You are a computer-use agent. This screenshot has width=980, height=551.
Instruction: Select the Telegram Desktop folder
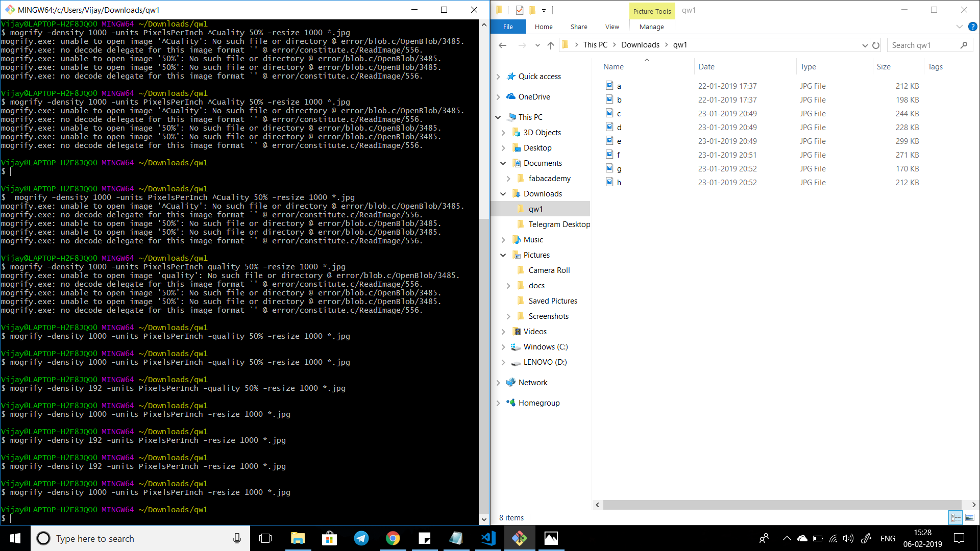pyautogui.click(x=559, y=224)
